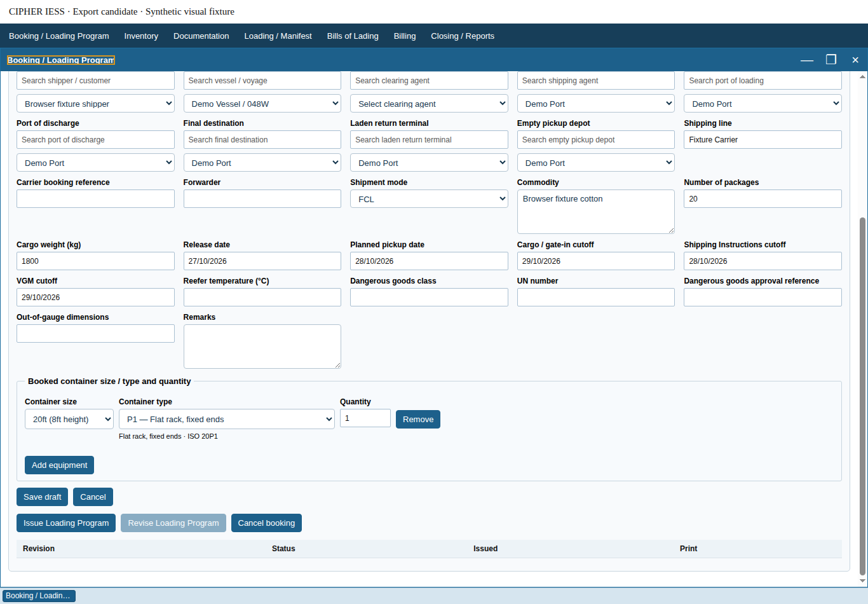Open the Select clearing agent dropdown
The height and width of the screenshot is (604, 868).
(429, 104)
